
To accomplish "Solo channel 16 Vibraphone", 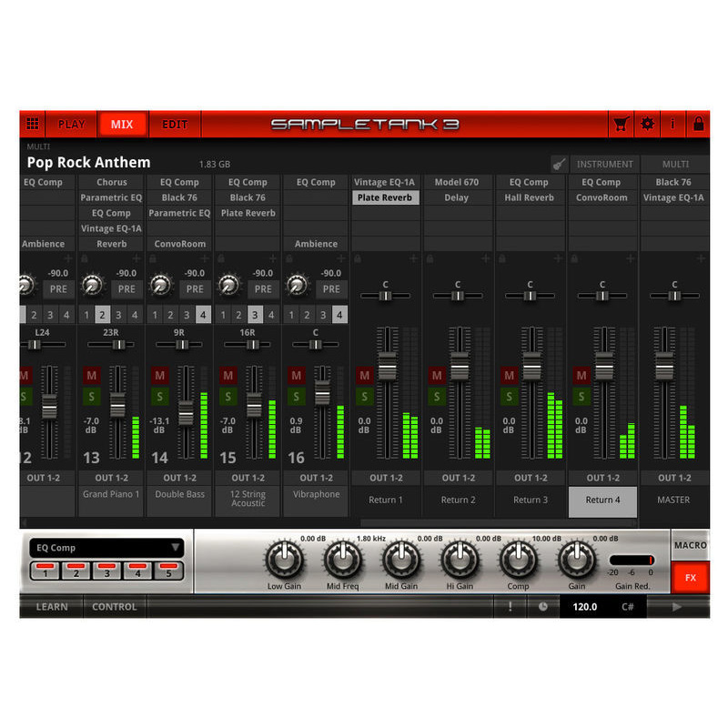I will 297,396.
